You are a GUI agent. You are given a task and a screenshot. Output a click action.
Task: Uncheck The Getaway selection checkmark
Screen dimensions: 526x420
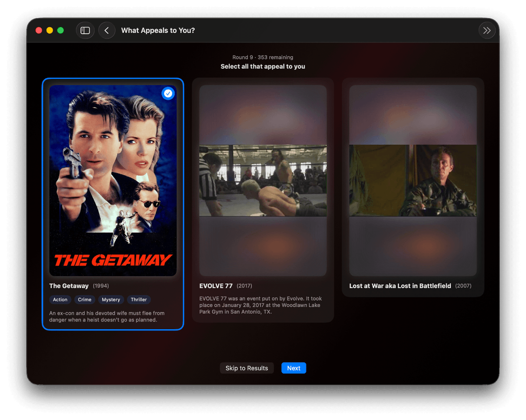[x=168, y=93]
